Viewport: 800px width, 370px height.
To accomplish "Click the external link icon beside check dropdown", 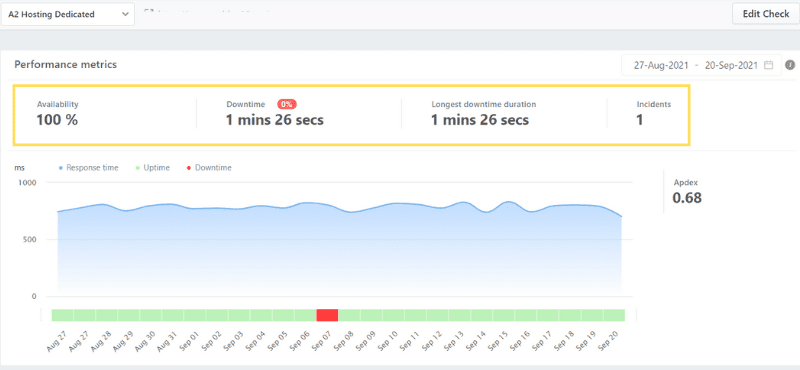I will point(148,10).
